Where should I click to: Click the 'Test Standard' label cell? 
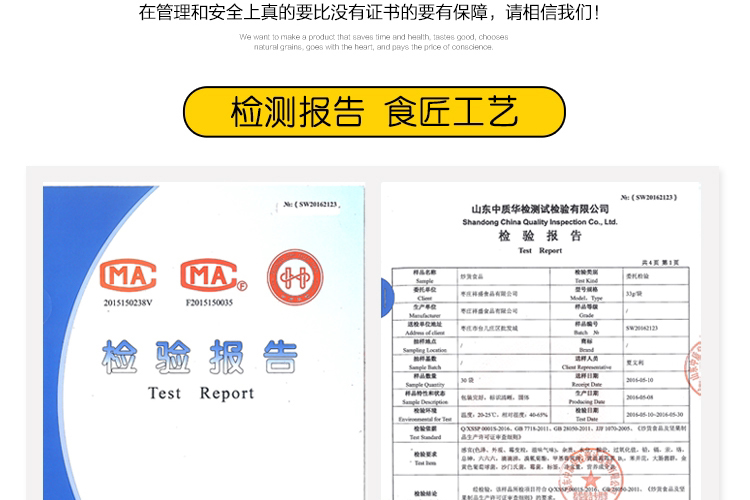pos(425,433)
